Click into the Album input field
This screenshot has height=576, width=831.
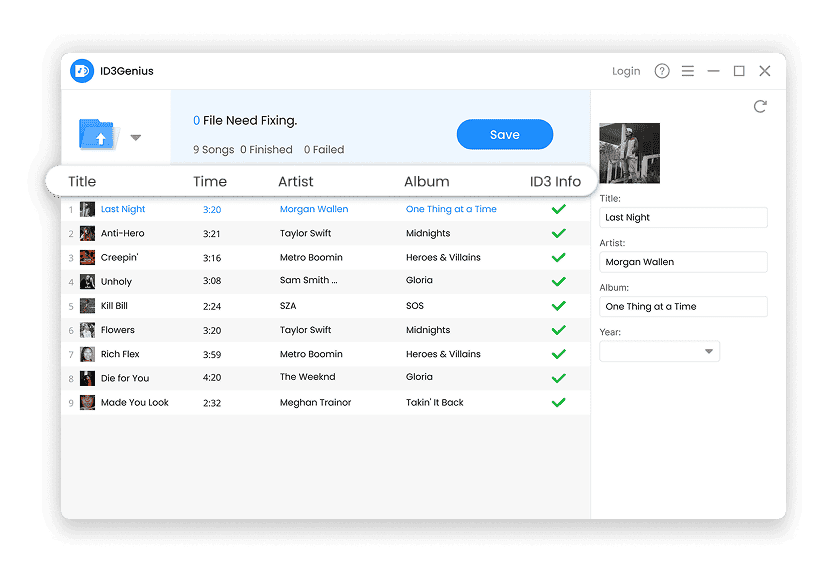(x=683, y=306)
